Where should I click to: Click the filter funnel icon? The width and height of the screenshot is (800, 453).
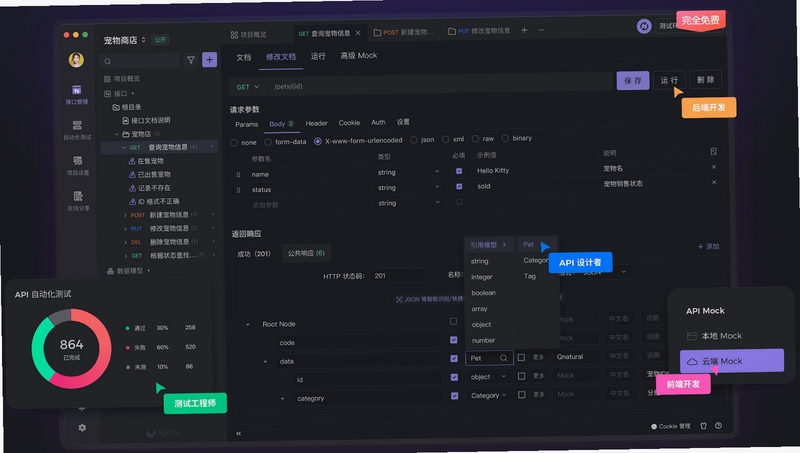point(191,60)
